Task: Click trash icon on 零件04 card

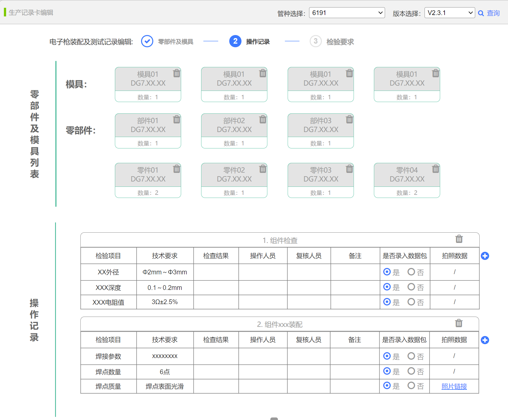Action: tap(435, 169)
